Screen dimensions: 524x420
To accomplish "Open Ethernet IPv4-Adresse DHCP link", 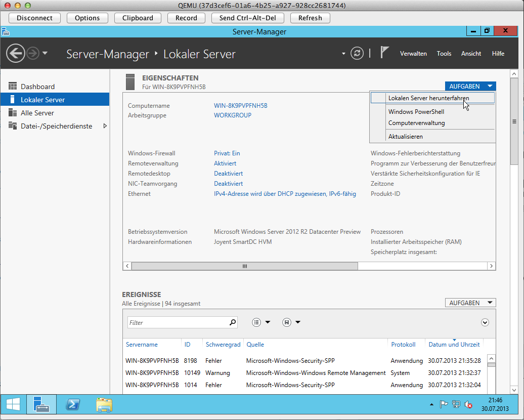I will [x=285, y=194].
